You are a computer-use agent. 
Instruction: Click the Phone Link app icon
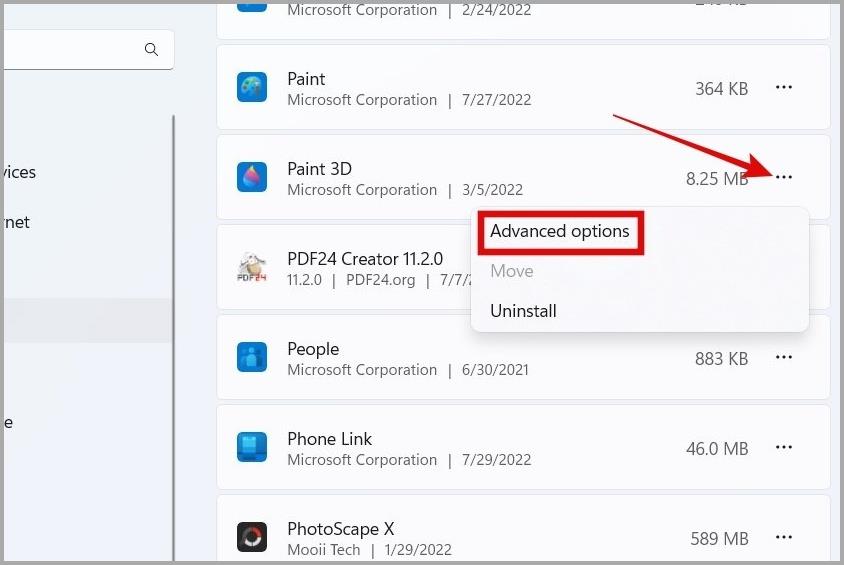point(252,447)
